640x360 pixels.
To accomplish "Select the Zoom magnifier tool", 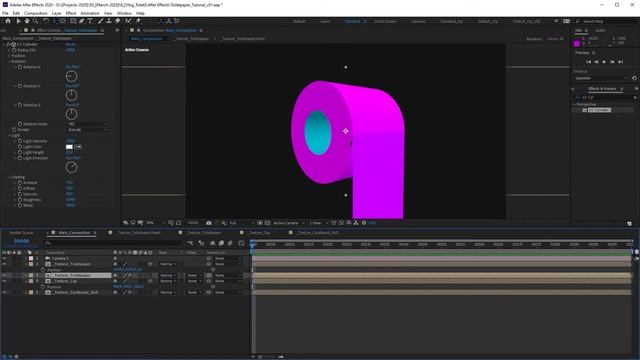I will coord(36,21).
